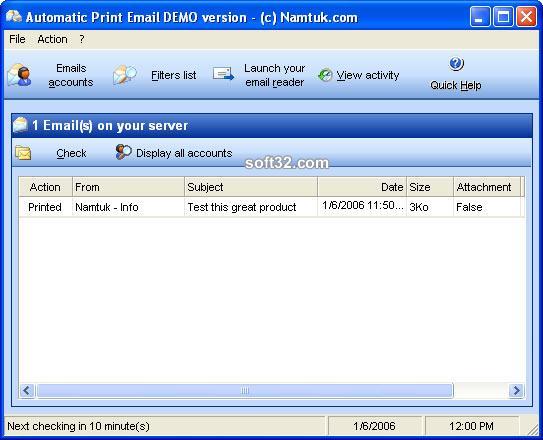
Task: Click the horizontal scrollbar left arrow
Action: pyautogui.click(x=27, y=390)
